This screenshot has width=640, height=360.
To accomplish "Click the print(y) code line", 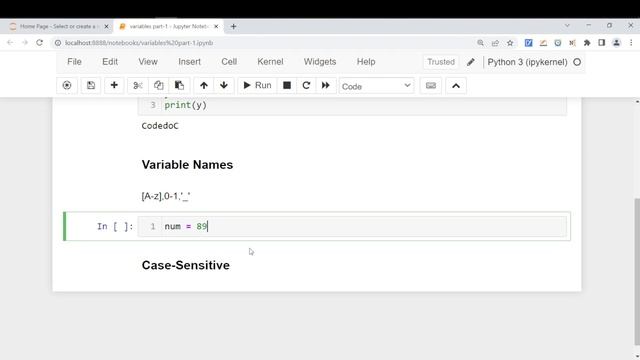I will (x=186, y=105).
